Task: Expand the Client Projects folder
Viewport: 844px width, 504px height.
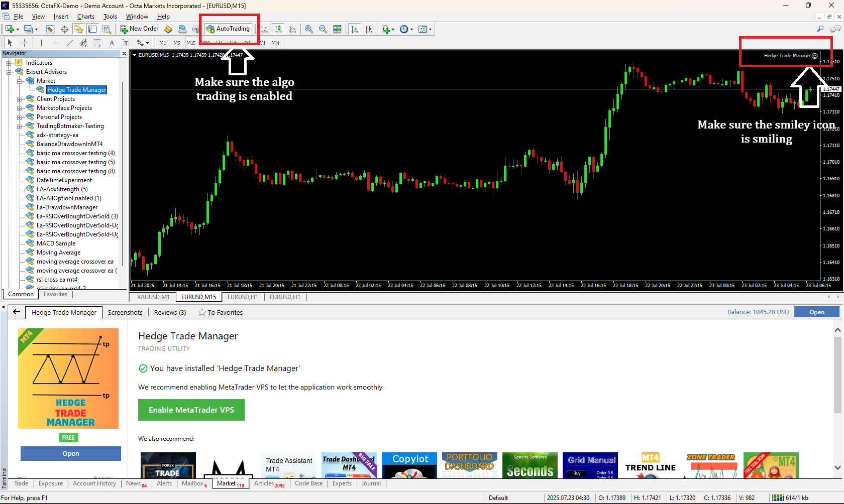Action: pyautogui.click(x=20, y=99)
